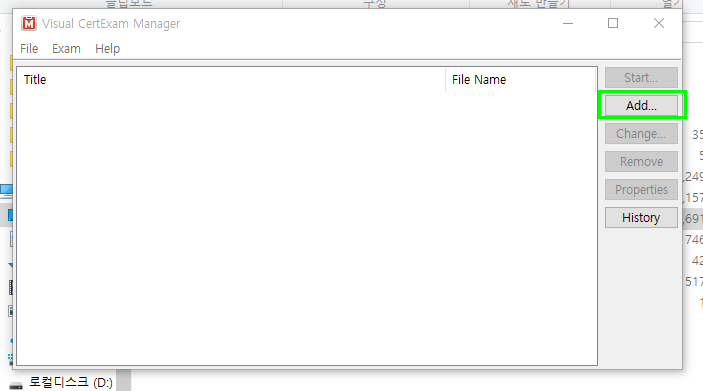Click the disabled Properties button

pyautogui.click(x=641, y=190)
